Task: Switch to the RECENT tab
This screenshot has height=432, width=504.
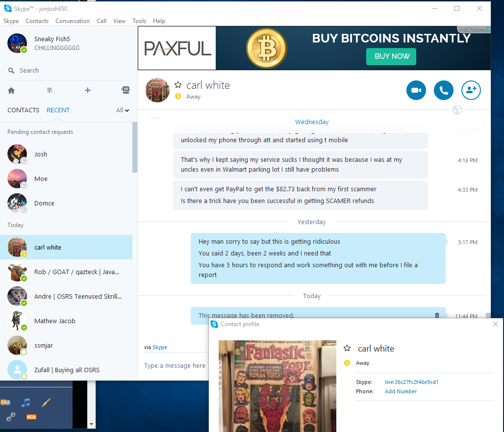Action: pyautogui.click(x=58, y=110)
